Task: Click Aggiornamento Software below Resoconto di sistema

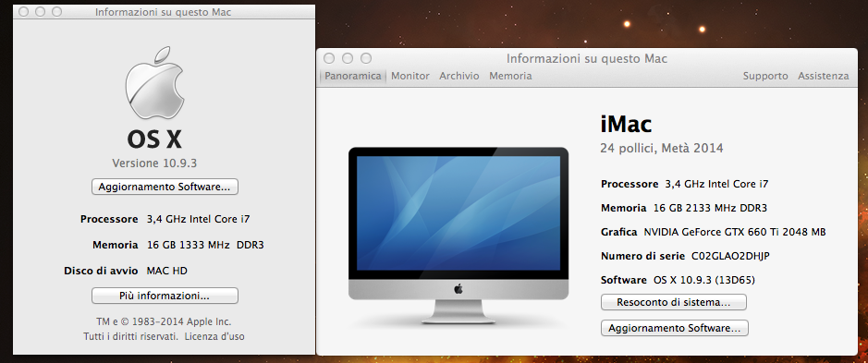Action: click(x=674, y=328)
